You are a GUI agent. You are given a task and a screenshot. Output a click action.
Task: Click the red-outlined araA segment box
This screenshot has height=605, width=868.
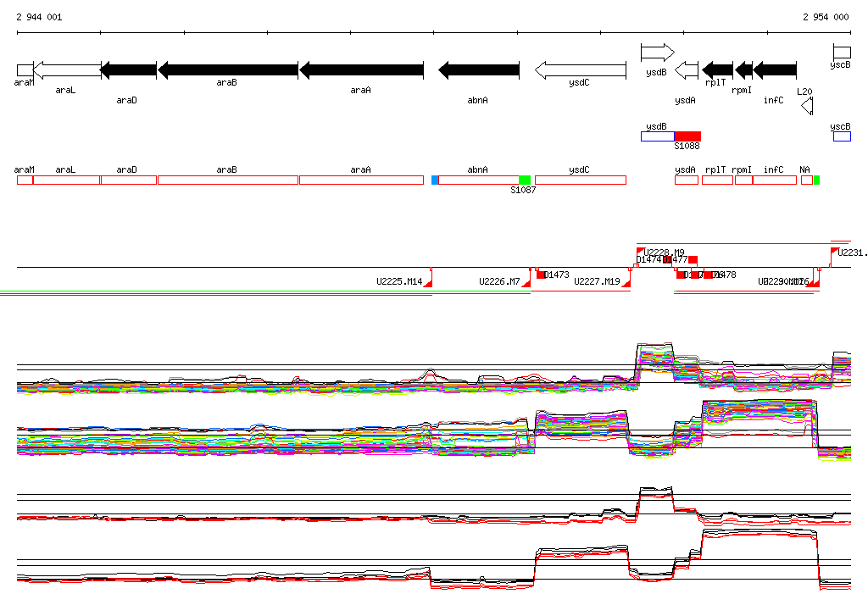(x=361, y=180)
